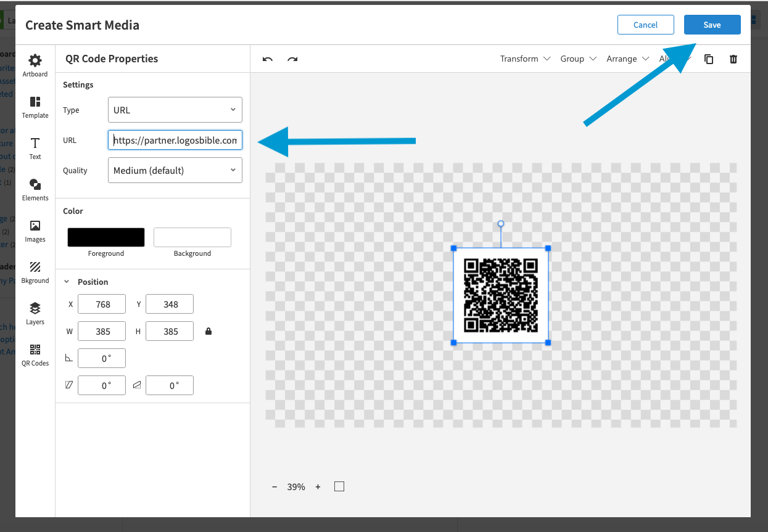Click the horizontal skew field
The image size is (768, 532).
point(102,385)
